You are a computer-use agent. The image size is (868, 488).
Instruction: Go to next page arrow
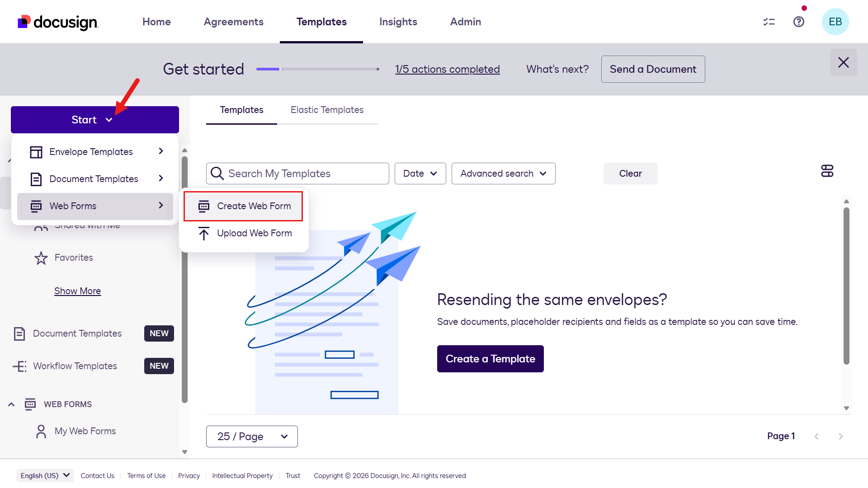pos(841,436)
